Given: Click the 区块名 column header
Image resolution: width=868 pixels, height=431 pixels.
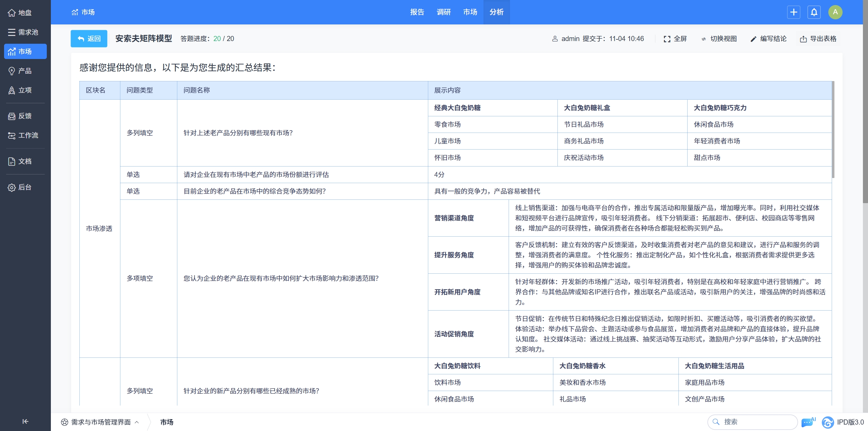Looking at the screenshot, I should pyautogui.click(x=100, y=90).
